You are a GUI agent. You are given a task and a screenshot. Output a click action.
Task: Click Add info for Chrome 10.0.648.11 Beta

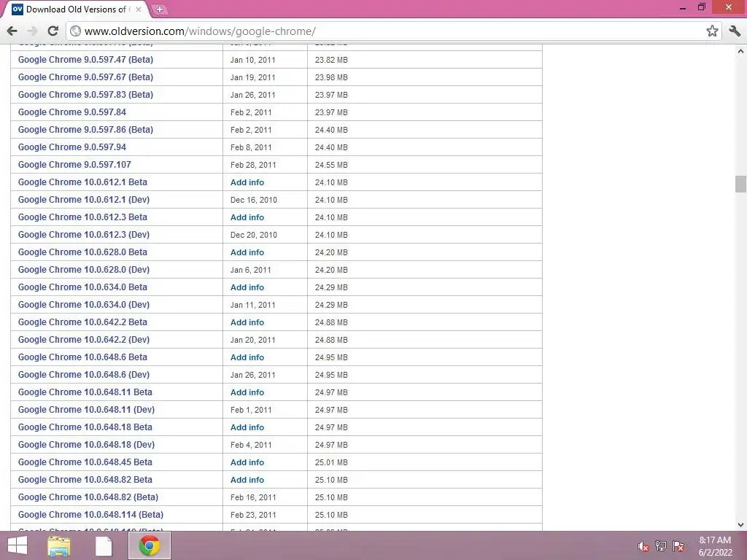point(247,392)
